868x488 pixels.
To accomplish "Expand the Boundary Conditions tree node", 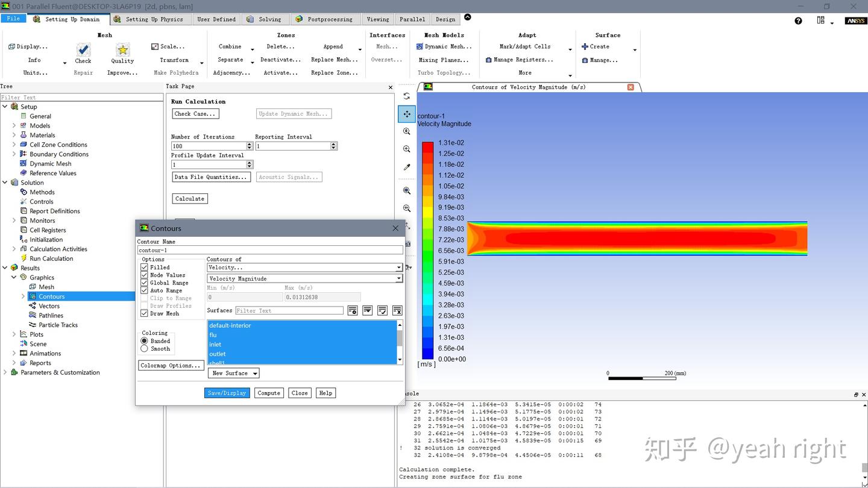I will click(14, 154).
